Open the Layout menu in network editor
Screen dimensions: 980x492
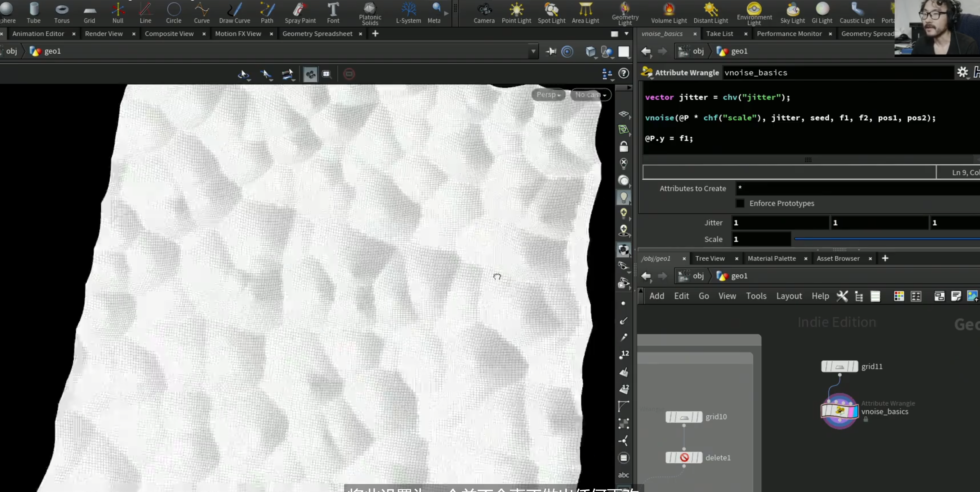click(x=789, y=296)
